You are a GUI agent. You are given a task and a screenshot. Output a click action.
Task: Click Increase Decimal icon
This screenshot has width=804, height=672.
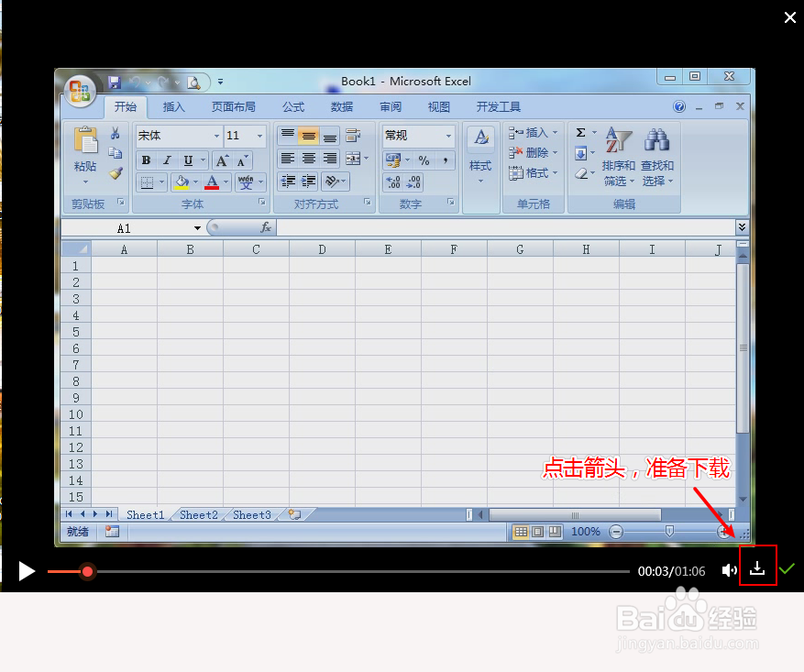pyautogui.click(x=393, y=182)
